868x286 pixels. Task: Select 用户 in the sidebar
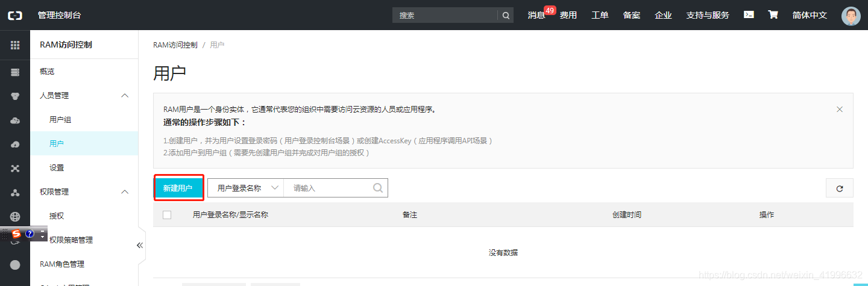tap(84, 143)
